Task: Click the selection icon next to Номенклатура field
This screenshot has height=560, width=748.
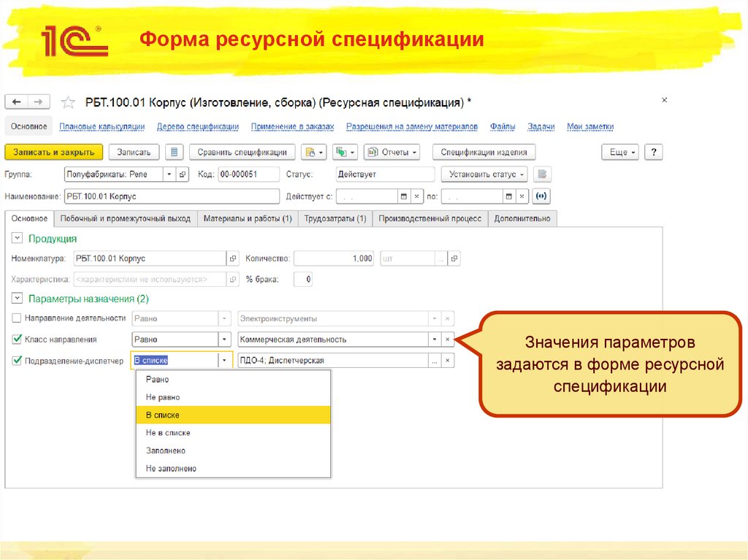Action: point(232,258)
